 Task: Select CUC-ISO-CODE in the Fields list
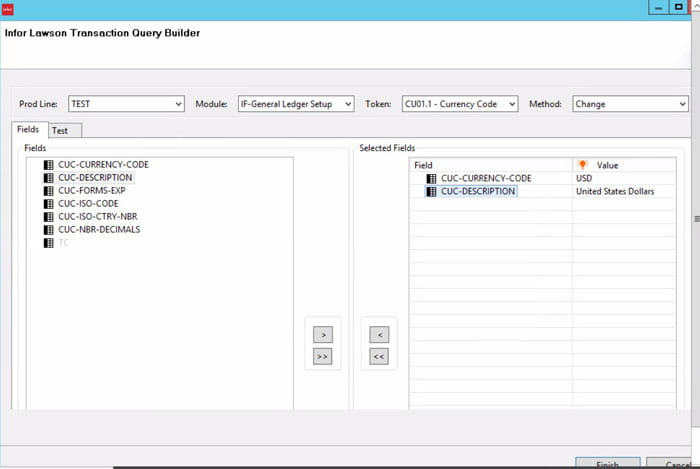[x=88, y=203]
